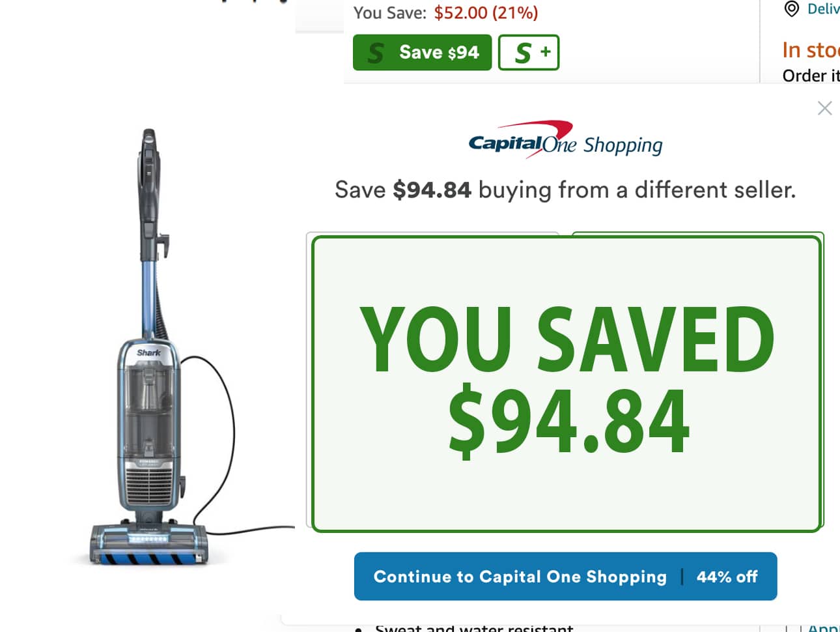Click the green Save $94 button
Viewport: 840px width, 632px height.
[422, 52]
